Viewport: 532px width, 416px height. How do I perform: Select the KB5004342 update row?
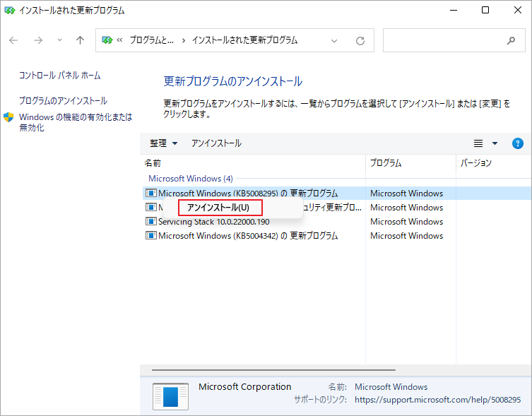[x=248, y=235]
